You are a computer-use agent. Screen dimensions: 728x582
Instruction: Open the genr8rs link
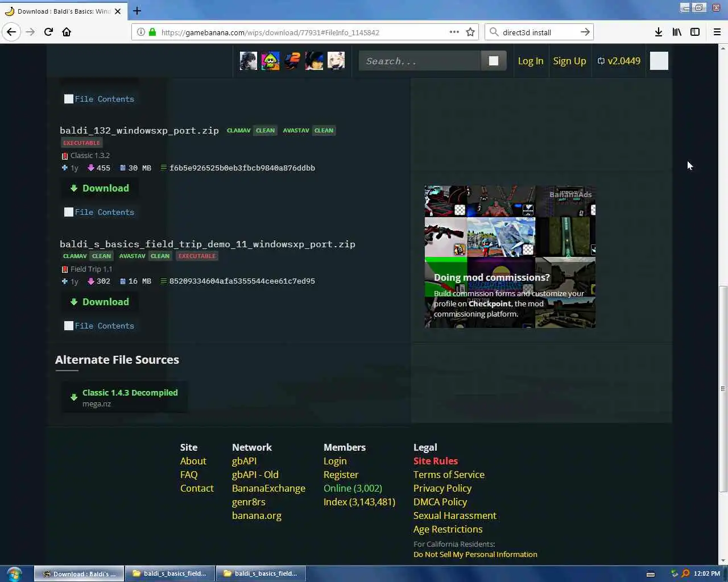coord(249,502)
